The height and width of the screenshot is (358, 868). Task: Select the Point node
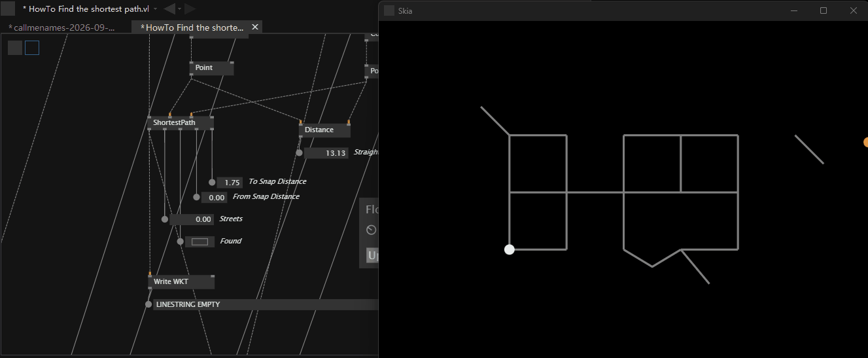[x=211, y=67]
